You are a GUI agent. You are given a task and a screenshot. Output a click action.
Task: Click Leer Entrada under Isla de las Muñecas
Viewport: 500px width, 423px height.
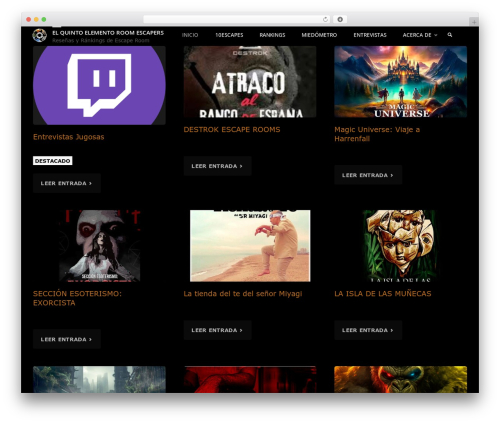368,330
